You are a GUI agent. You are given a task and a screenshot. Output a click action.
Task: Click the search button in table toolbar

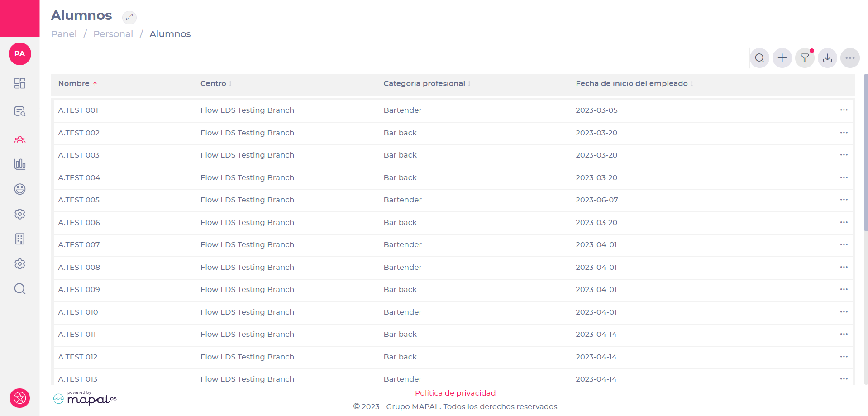[759, 58]
